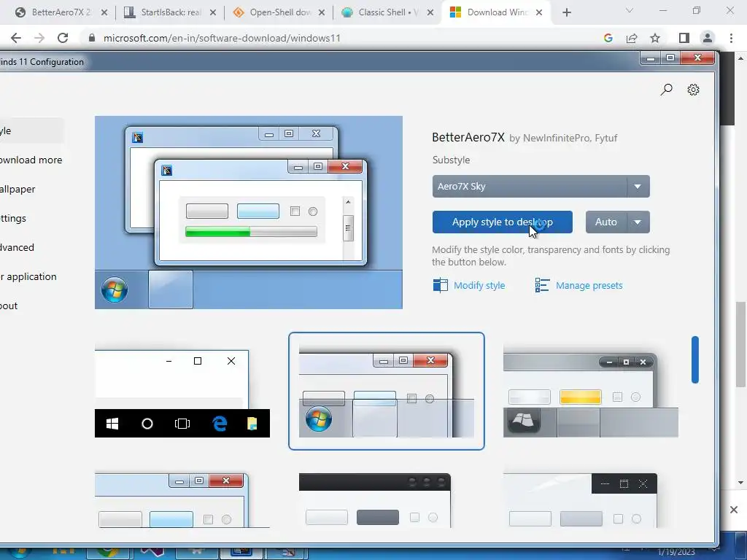This screenshot has height=560, width=747.
Task: Click the browser page vertical scrollbar thumb
Action: pyautogui.click(x=741, y=344)
